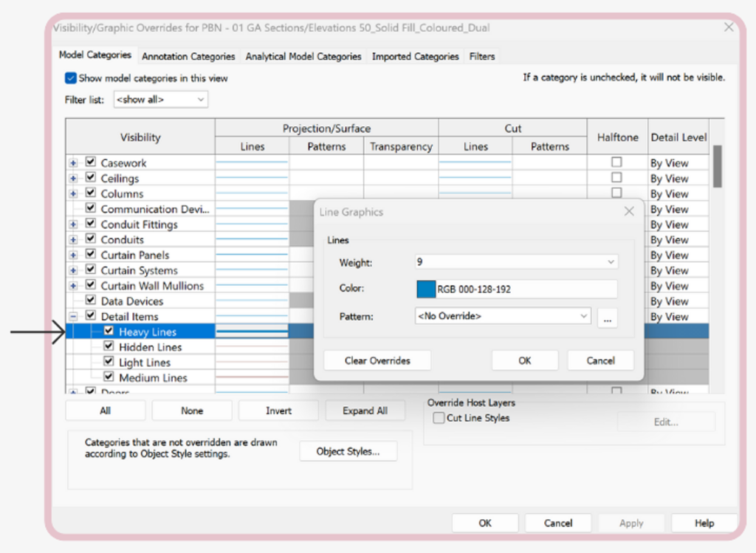Toggle visibility of the Ceilings category
Image resolution: width=756 pixels, height=553 pixels.
pos(90,177)
